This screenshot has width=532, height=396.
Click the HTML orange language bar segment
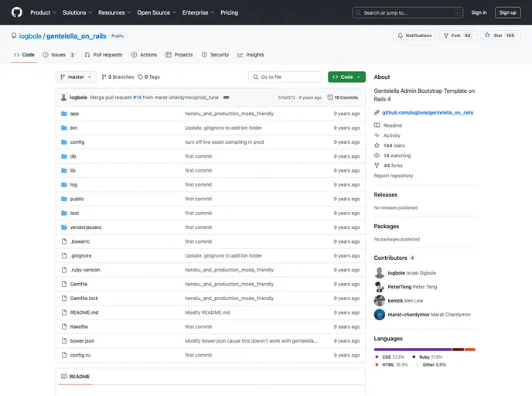(469, 350)
